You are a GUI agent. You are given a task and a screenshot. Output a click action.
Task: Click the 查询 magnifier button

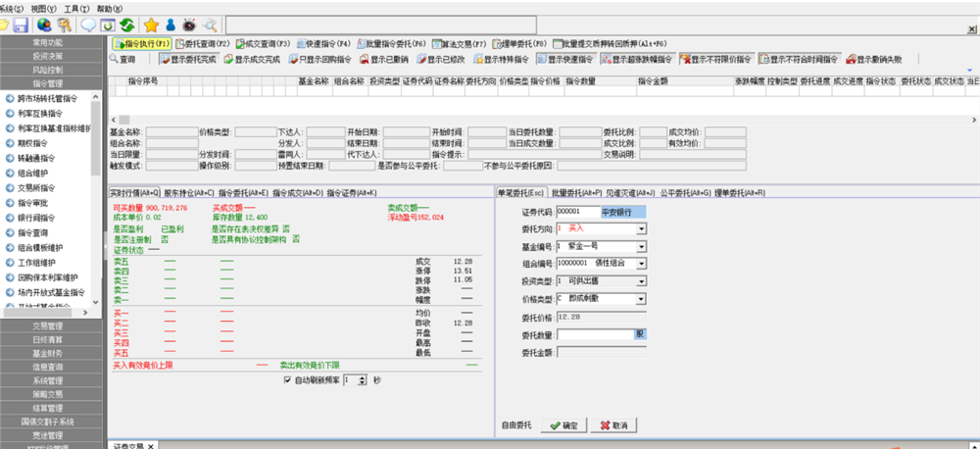point(122,60)
